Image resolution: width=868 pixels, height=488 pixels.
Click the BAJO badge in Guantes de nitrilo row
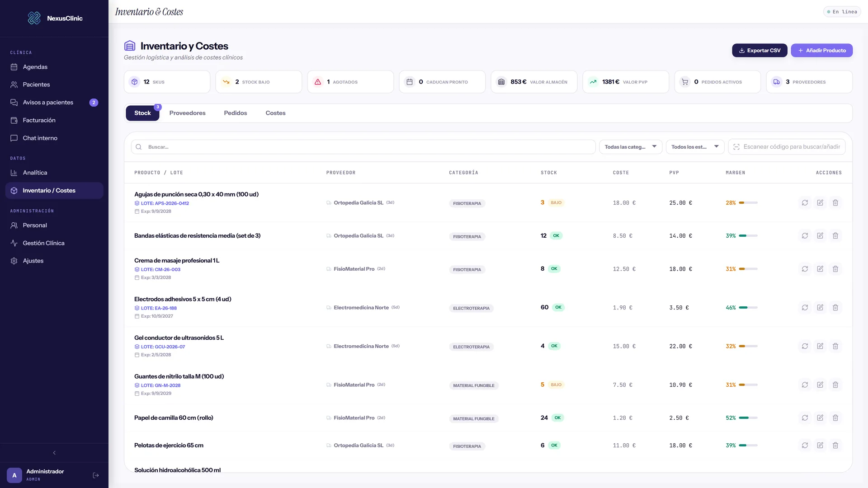coord(556,385)
